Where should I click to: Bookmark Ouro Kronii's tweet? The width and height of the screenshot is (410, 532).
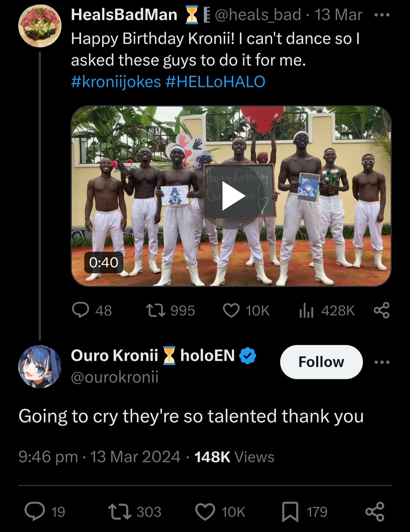pos(290,512)
